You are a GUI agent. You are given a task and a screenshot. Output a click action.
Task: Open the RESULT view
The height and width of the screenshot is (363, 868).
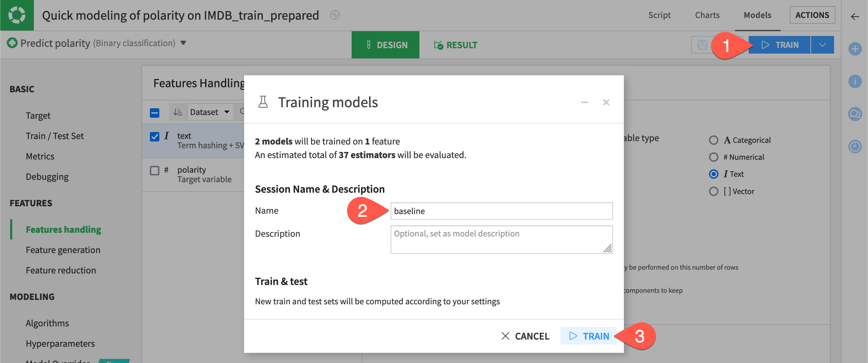pos(456,44)
